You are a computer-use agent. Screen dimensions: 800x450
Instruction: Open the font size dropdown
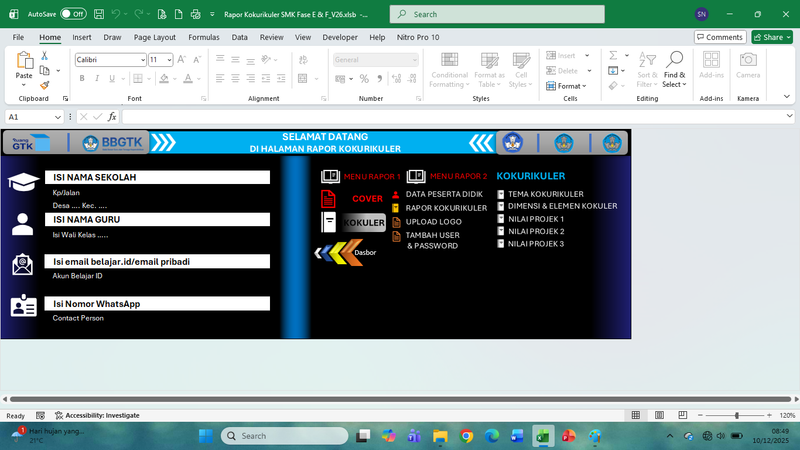coord(170,60)
